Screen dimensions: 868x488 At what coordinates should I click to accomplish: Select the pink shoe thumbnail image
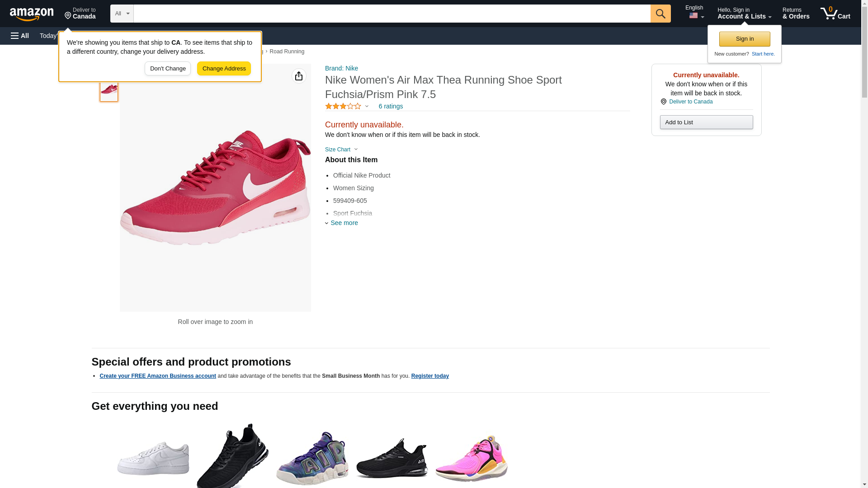[109, 89]
